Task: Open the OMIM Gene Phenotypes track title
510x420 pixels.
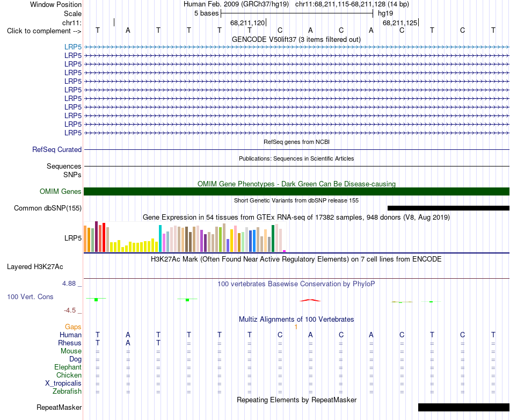Action: (296, 184)
